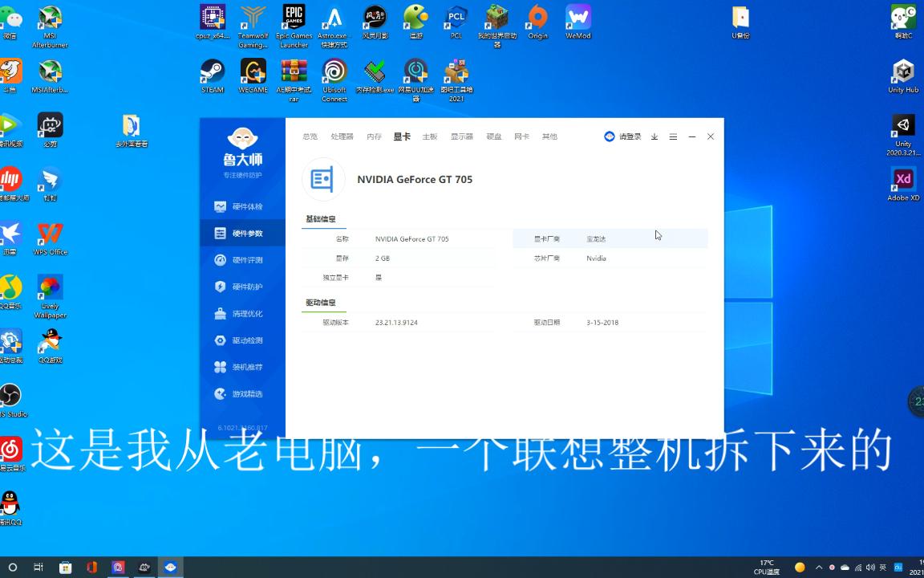The image size is (924, 578).
Task: Click the 驱动信息 section header
Action: pos(321,303)
